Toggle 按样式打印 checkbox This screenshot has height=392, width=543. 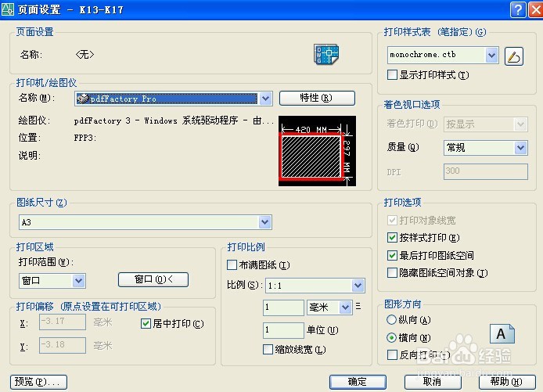coord(392,238)
